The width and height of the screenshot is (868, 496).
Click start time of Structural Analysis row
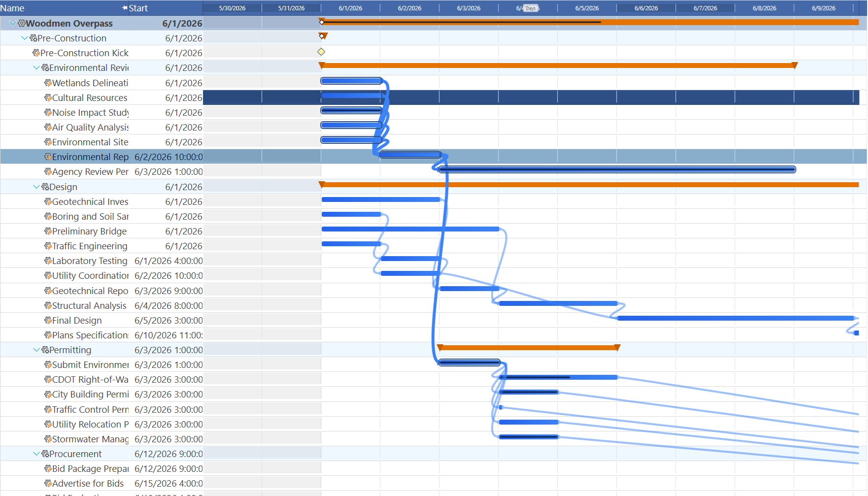click(x=168, y=305)
